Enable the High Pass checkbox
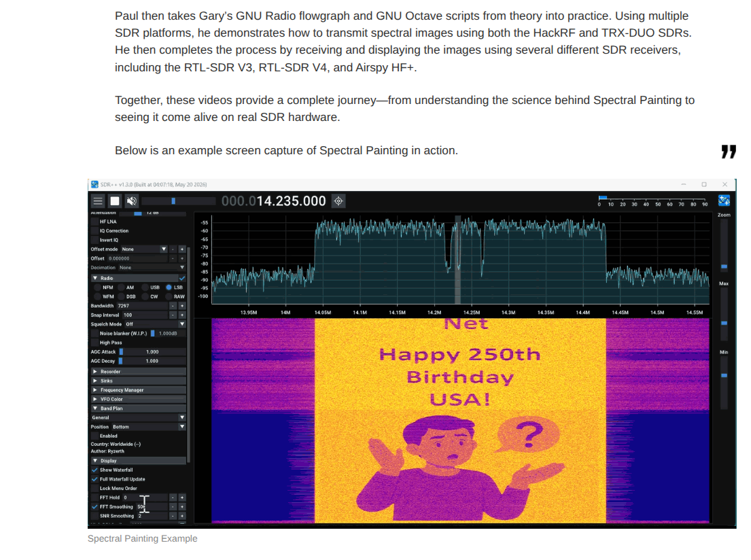Image resolution: width=751 pixels, height=560 pixels. (x=95, y=343)
